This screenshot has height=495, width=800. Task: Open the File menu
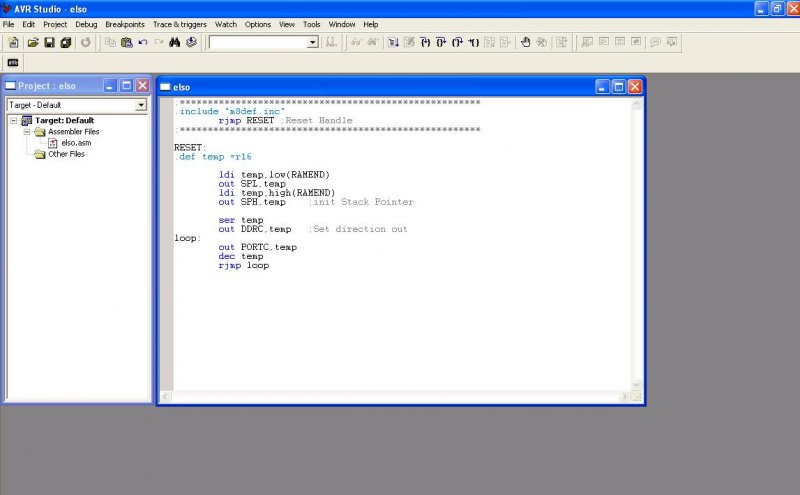coord(8,24)
